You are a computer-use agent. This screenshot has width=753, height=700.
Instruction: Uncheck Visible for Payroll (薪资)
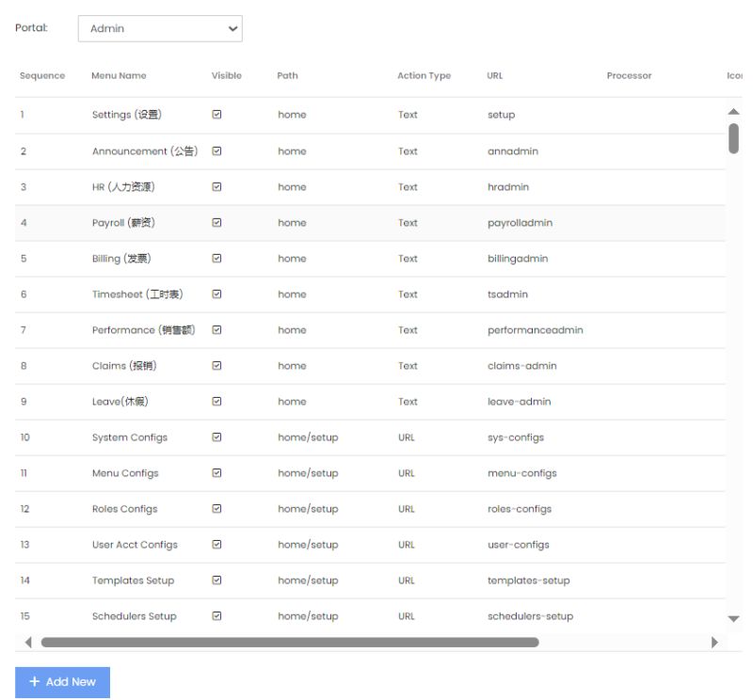218,222
